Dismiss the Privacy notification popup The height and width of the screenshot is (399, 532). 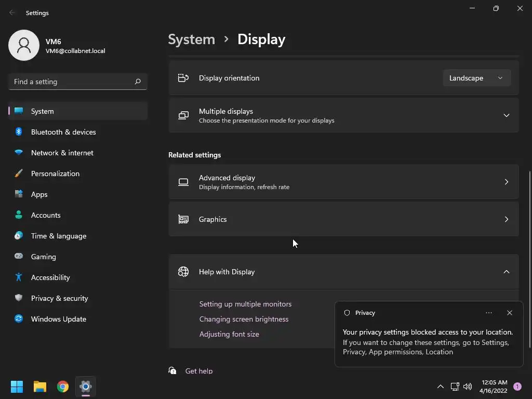[x=509, y=313]
